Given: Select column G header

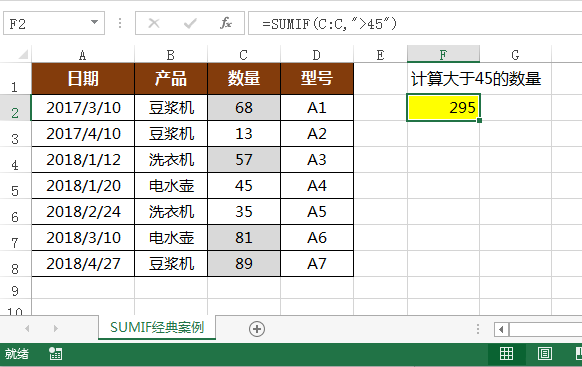Looking at the screenshot, I should 516,55.
